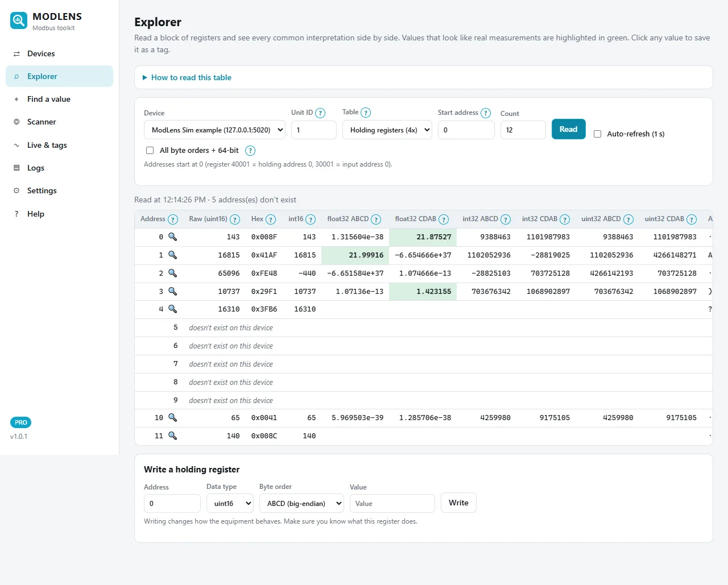Click the ModLens logo icon
This screenshot has height=585, width=728.
coord(19,21)
